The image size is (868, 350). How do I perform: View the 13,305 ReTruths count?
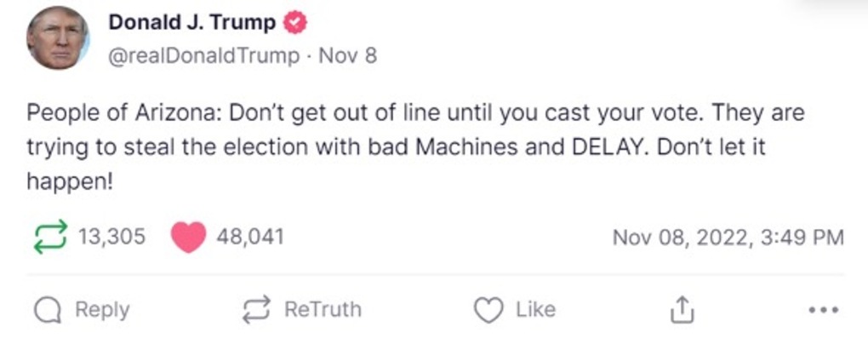111,237
